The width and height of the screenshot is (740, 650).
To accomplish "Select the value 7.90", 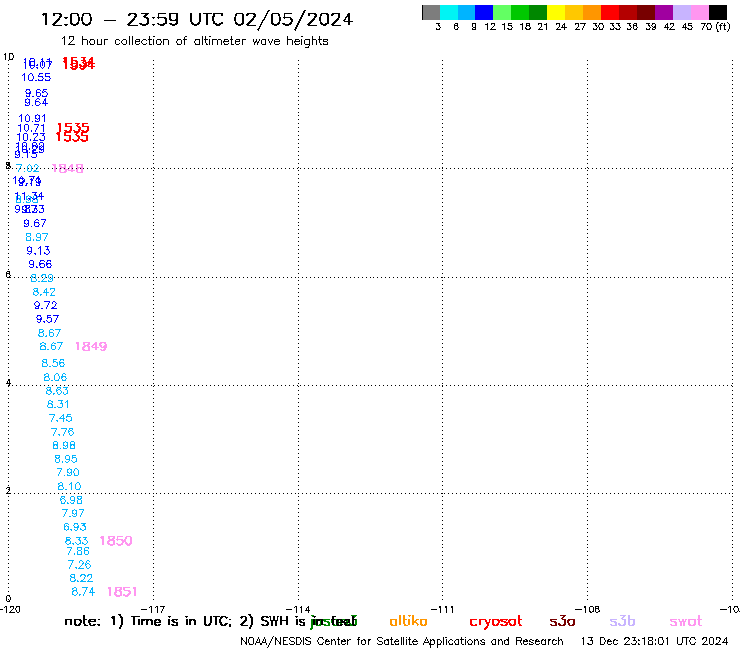I will click(x=68, y=473).
